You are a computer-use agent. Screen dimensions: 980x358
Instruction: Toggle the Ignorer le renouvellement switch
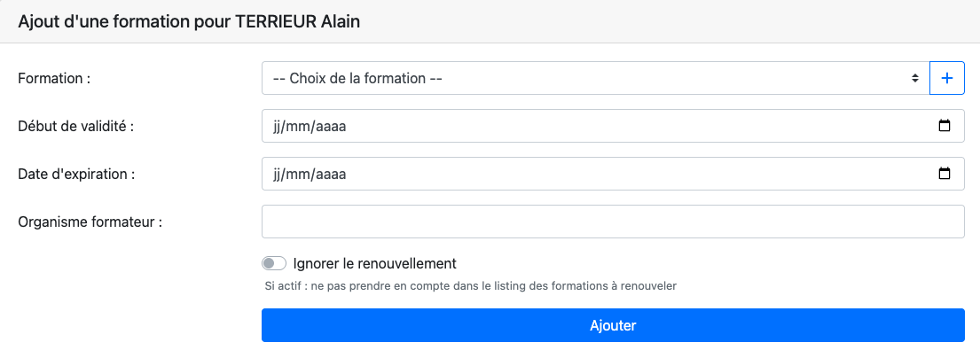[275, 263]
